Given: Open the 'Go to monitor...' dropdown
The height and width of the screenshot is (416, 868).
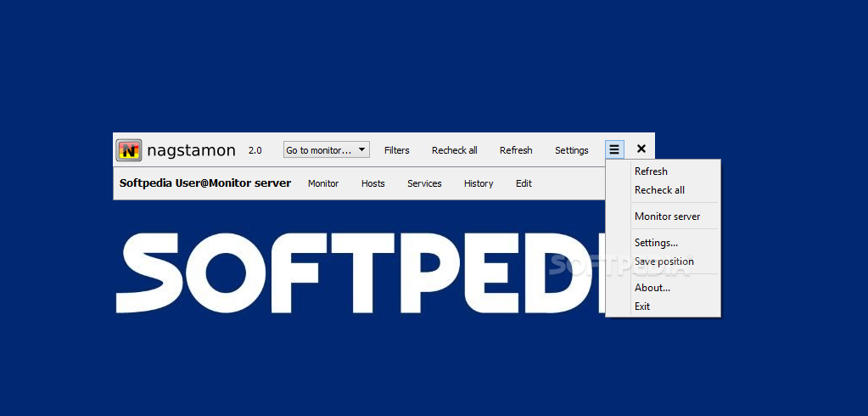Looking at the screenshot, I should 327,149.
